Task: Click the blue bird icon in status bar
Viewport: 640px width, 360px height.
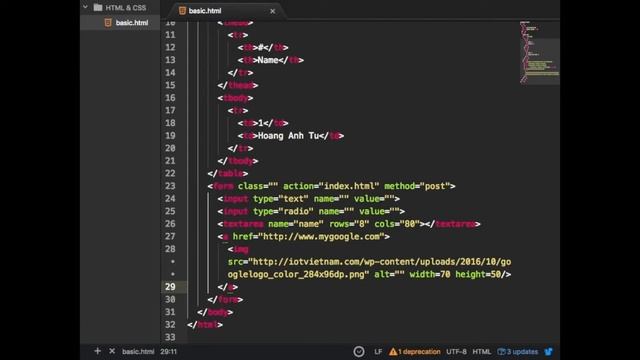Action: pyautogui.click(x=549, y=351)
